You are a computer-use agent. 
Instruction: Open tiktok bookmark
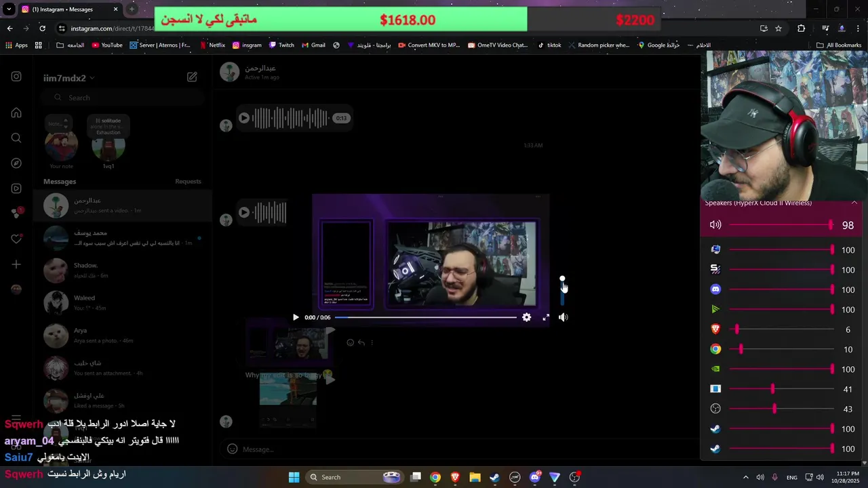click(x=549, y=45)
